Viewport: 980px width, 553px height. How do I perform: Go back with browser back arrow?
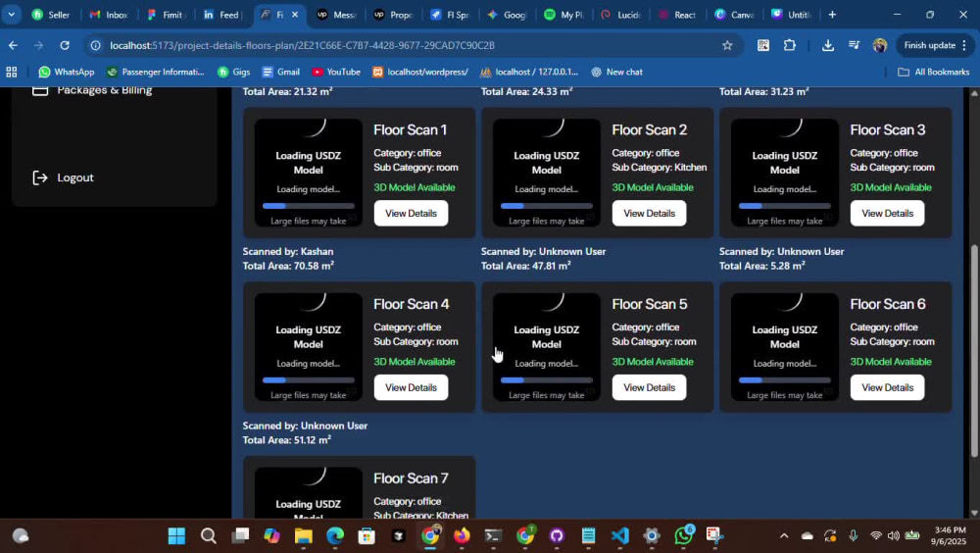click(x=13, y=45)
